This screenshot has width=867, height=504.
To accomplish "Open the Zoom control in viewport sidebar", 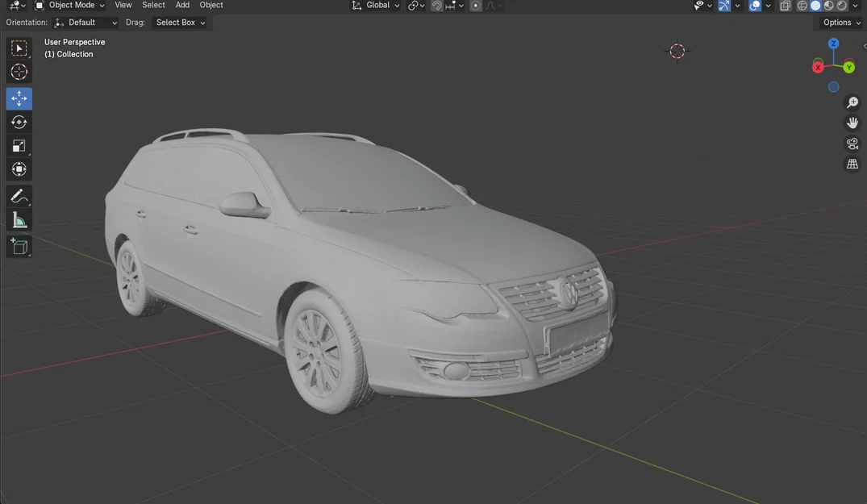I will point(852,102).
